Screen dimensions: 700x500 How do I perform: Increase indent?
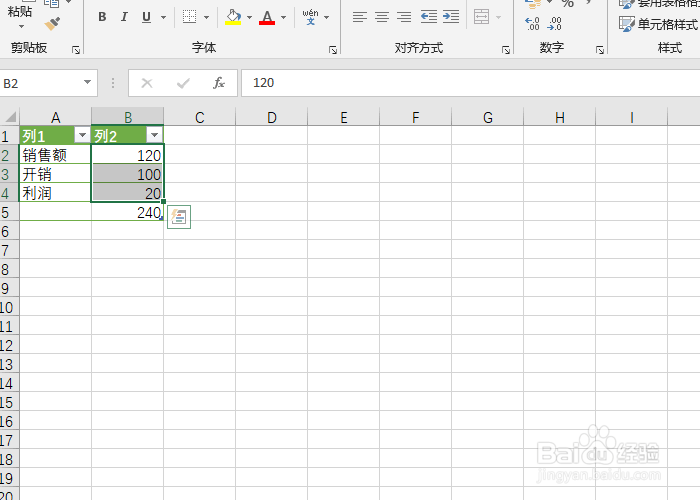point(451,17)
